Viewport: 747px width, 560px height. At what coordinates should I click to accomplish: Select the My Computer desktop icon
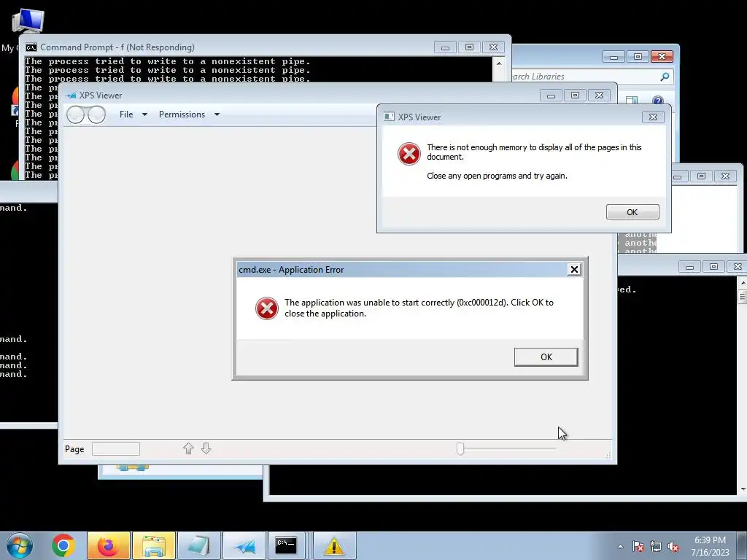point(28,21)
